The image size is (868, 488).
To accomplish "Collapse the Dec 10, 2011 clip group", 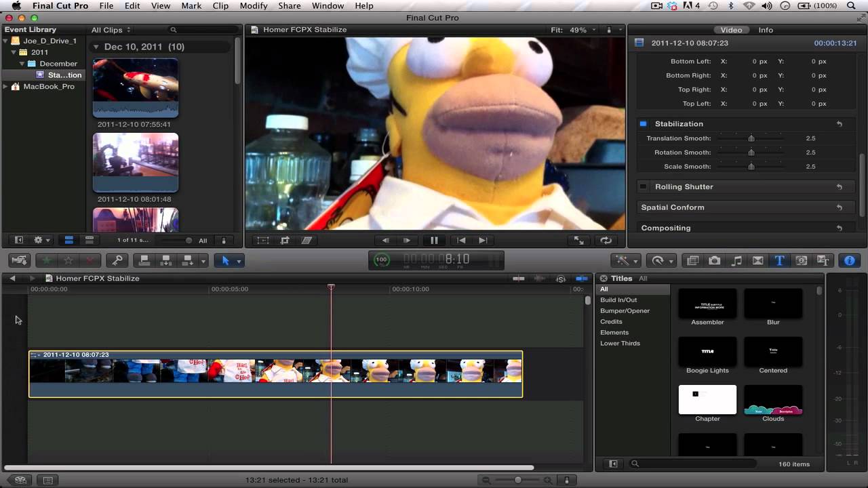I will (96, 47).
